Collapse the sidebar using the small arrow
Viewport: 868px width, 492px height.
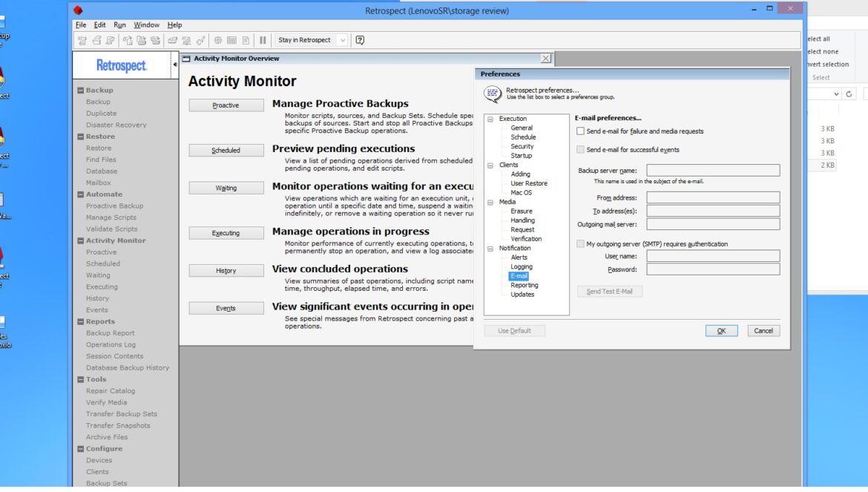point(175,65)
